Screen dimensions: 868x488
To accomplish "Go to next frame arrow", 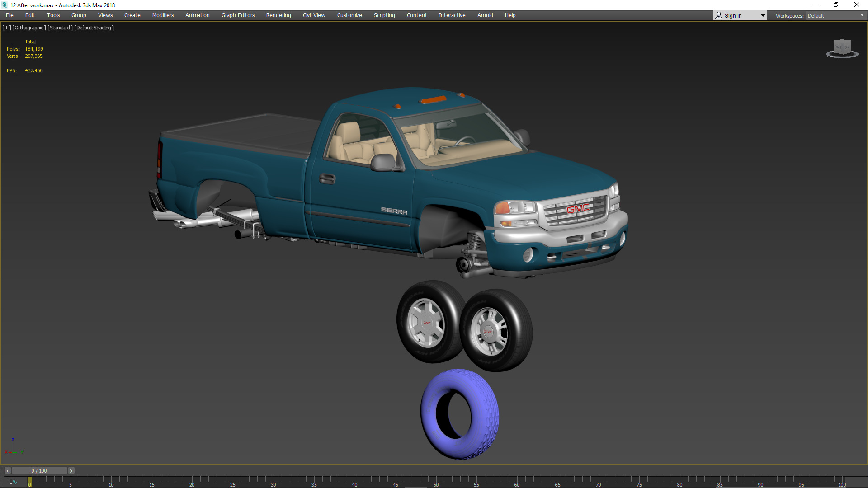I will (x=71, y=471).
